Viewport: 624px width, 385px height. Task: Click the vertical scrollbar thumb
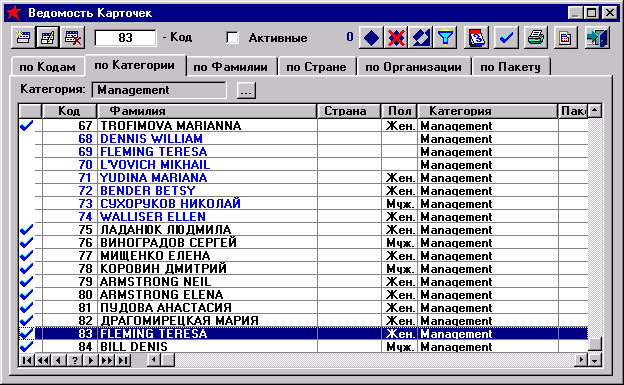point(595,344)
